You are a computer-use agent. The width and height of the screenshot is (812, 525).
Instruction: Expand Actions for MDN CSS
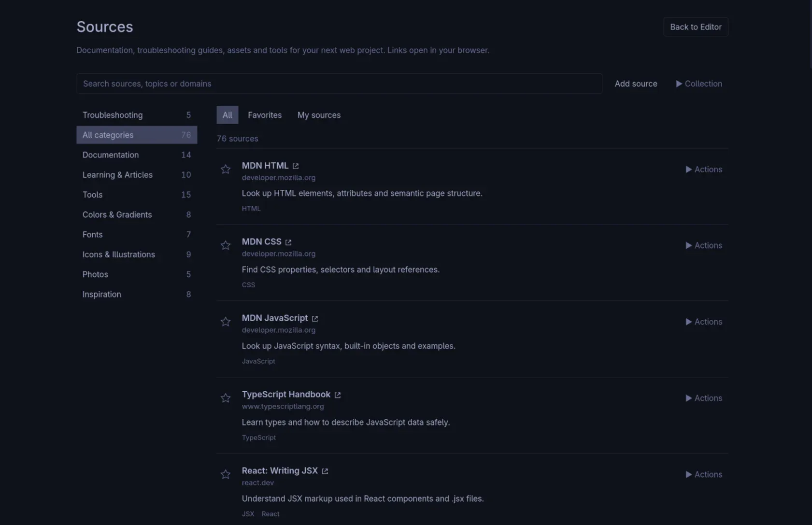704,245
